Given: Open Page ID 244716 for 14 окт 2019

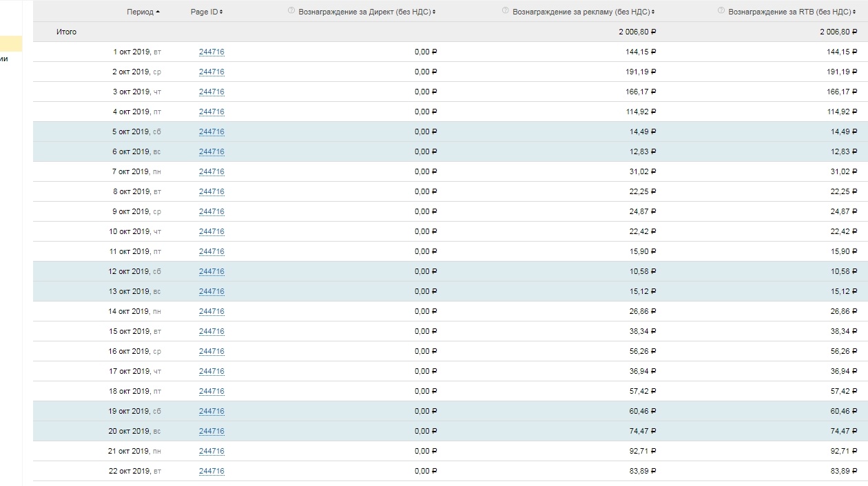Looking at the screenshot, I should 211,311.
